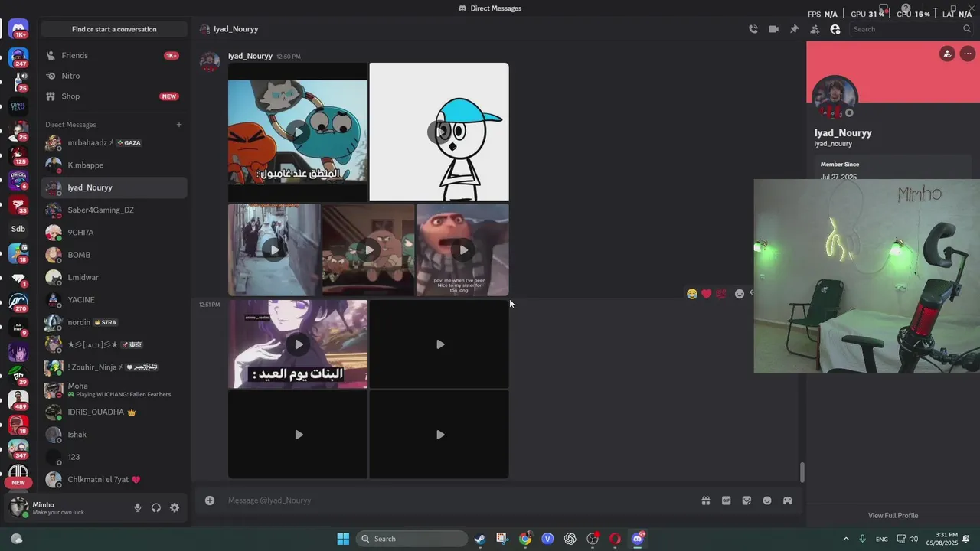Open the emoji picker in message bar
Screen dimensions: 980x551
(767, 500)
